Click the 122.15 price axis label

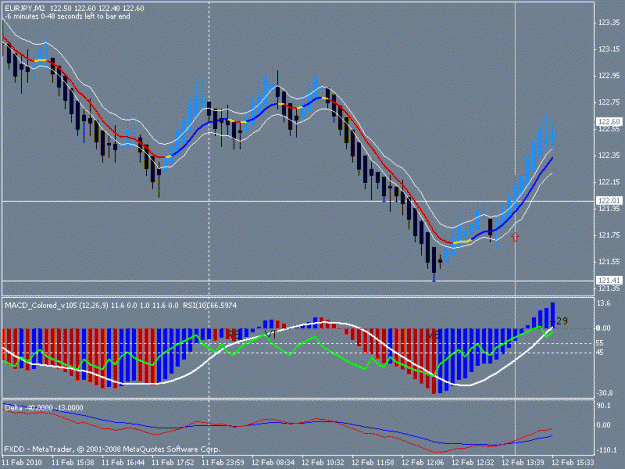click(x=609, y=182)
